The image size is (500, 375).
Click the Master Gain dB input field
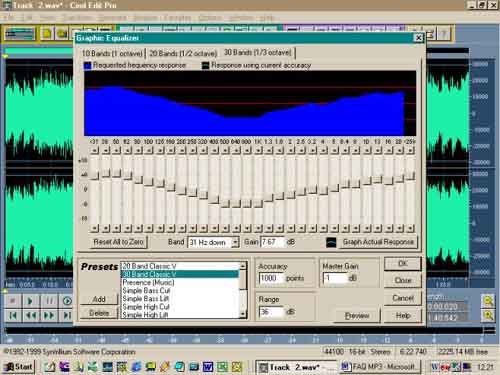tap(335, 278)
